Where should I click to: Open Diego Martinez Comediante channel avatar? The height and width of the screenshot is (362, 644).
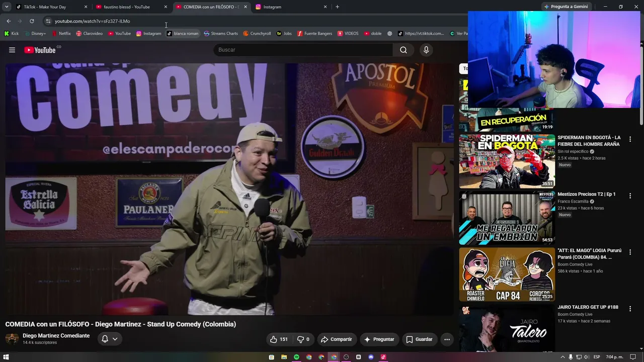pos(12,339)
